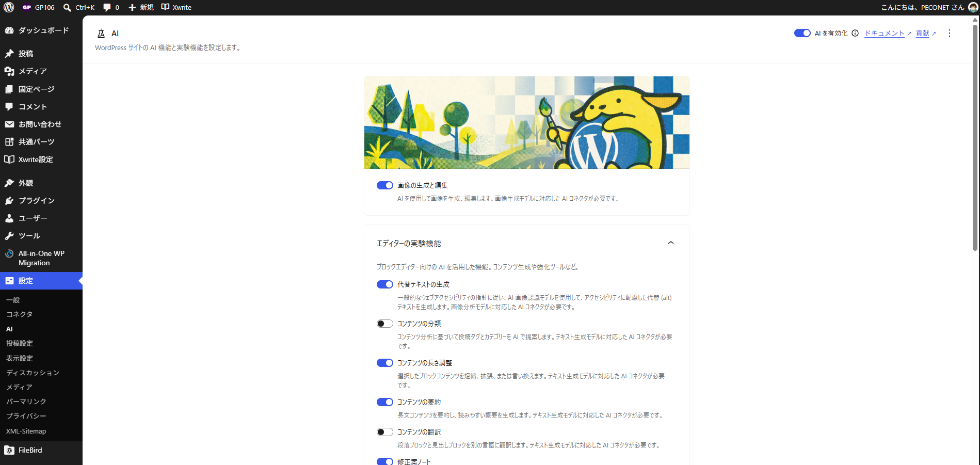This screenshot has width=980, height=465.
Task: Toggle the 修正案ノート switch
Action: coord(385,461)
